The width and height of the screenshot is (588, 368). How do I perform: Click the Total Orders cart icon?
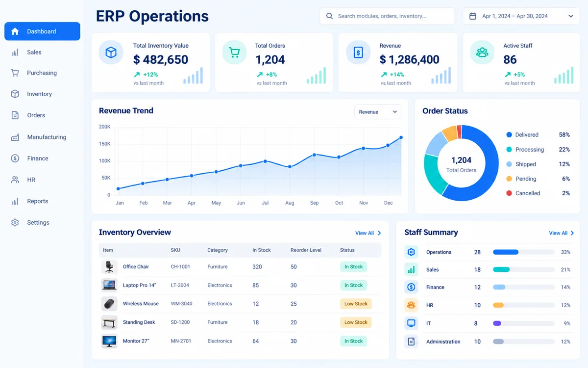[234, 52]
